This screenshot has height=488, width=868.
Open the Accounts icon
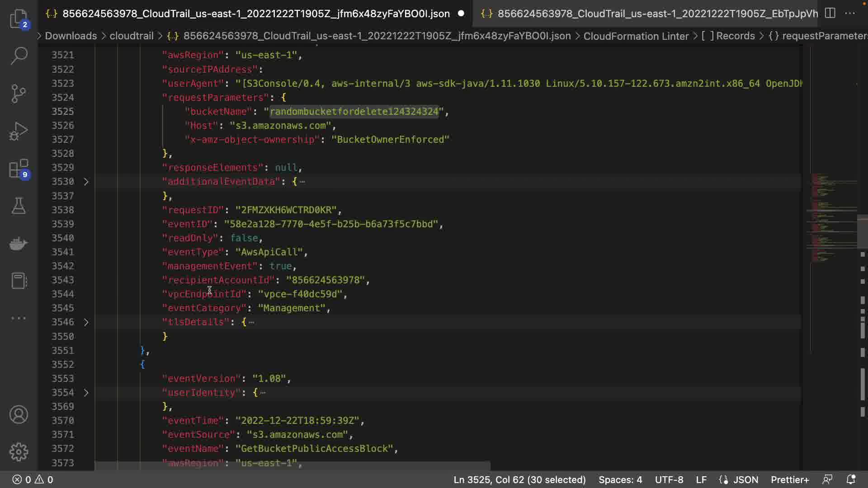(19, 414)
